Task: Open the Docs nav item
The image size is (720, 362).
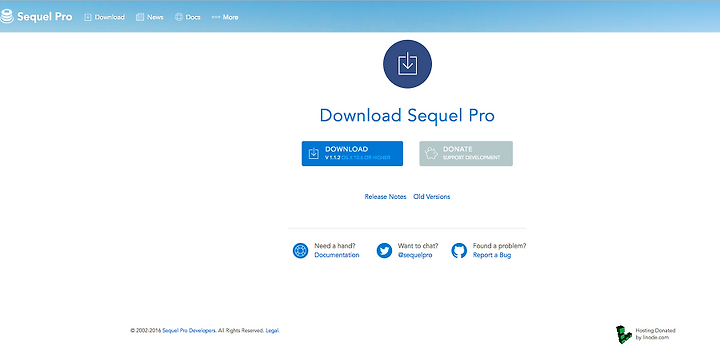Action: 187,17
